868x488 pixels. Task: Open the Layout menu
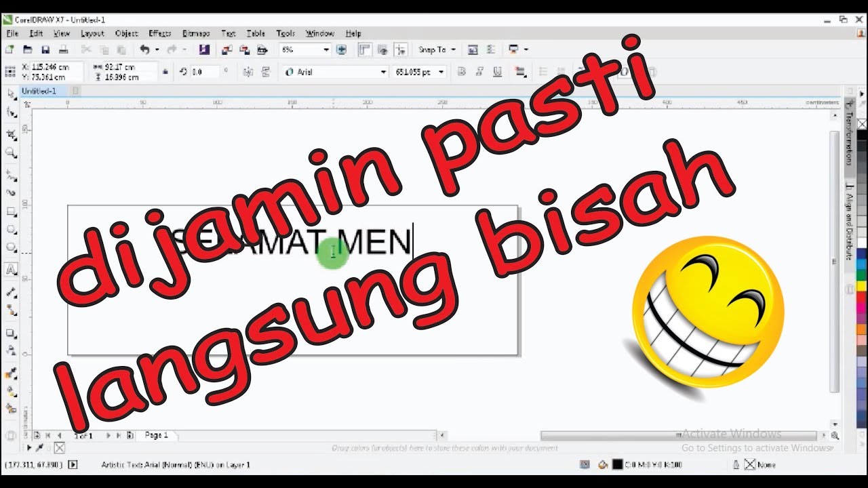[x=92, y=33]
